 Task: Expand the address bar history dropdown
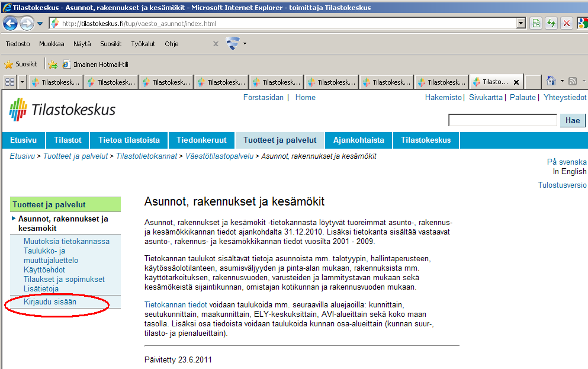[521, 24]
